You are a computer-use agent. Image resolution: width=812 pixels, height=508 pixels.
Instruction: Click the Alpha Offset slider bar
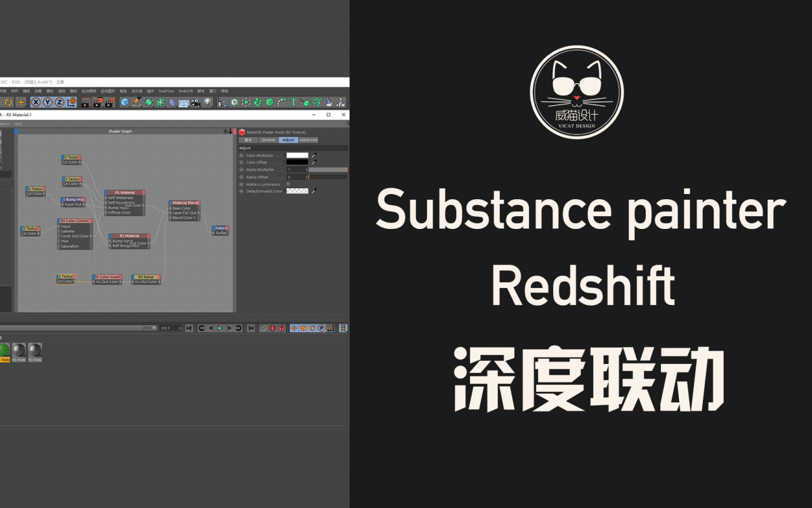click(x=328, y=177)
